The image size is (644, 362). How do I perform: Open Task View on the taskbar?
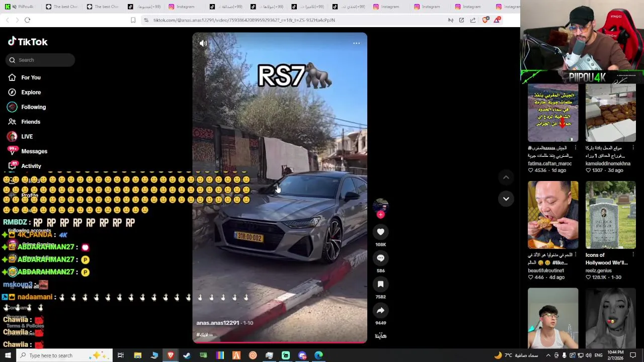121,355
